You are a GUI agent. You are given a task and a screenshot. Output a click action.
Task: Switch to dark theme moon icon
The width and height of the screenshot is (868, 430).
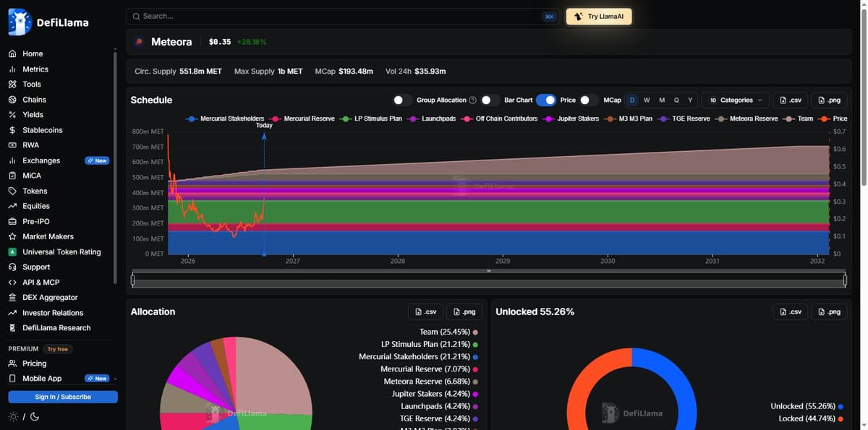click(34, 417)
